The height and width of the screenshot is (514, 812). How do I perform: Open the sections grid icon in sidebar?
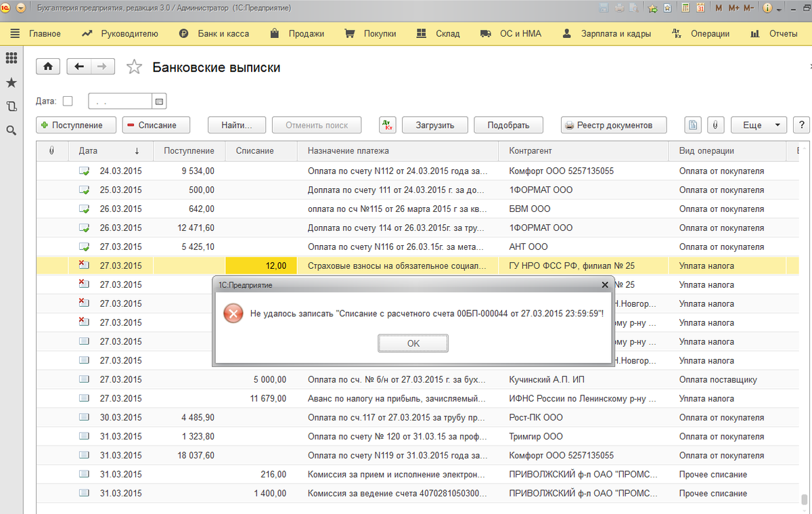(11, 58)
